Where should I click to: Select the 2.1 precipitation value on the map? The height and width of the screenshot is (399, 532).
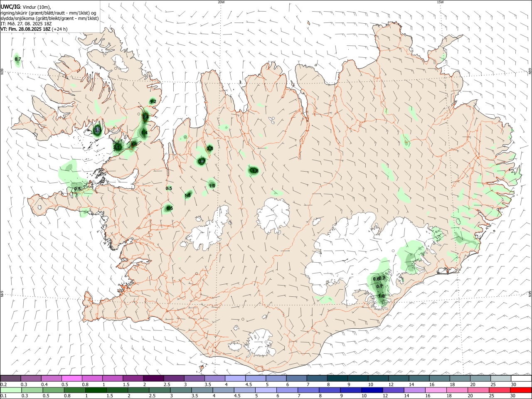[116, 147]
